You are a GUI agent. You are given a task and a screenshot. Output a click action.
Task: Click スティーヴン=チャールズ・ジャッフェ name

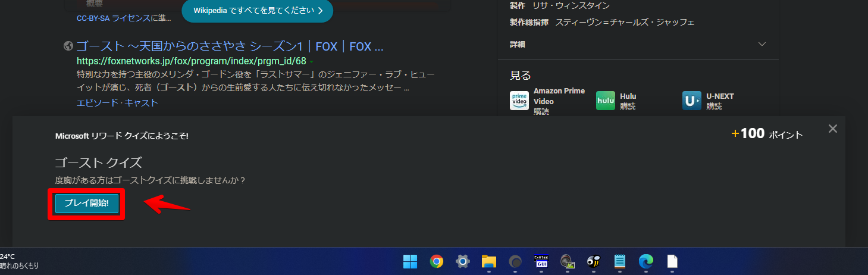[625, 23]
